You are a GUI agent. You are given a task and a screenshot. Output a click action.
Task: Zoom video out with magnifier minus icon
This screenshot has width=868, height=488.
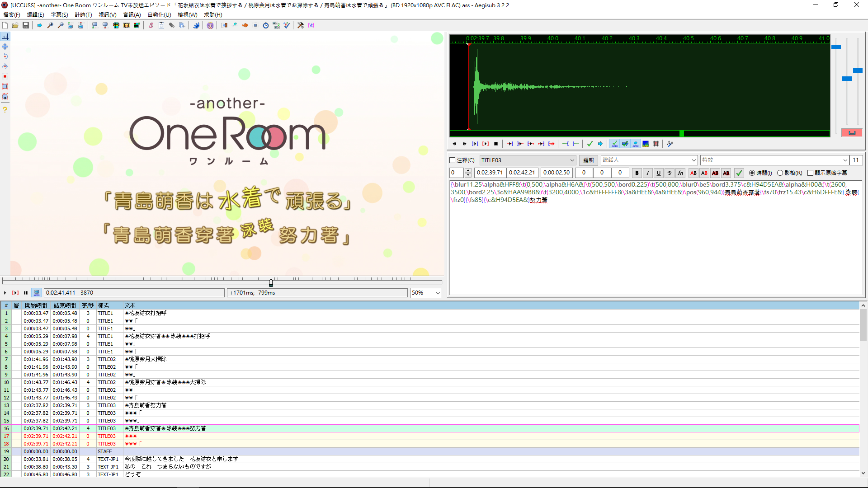61,25
